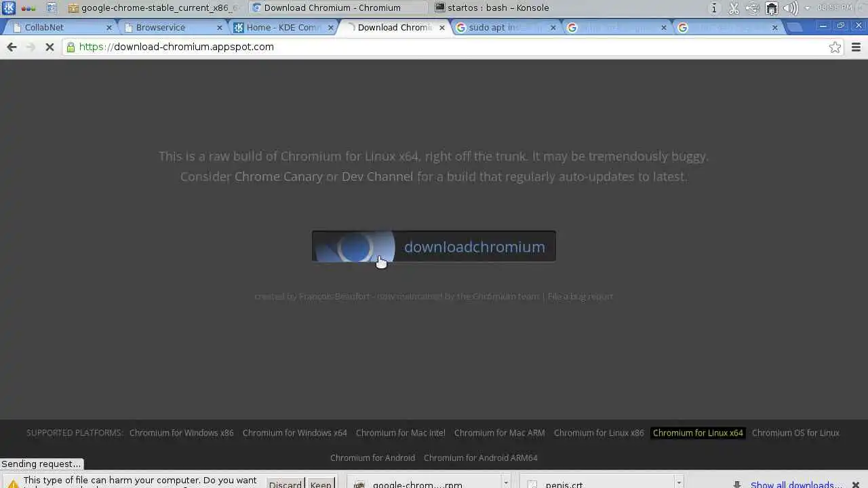Select Chromium for Linux x64
The image size is (868, 488).
click(698, 432)
